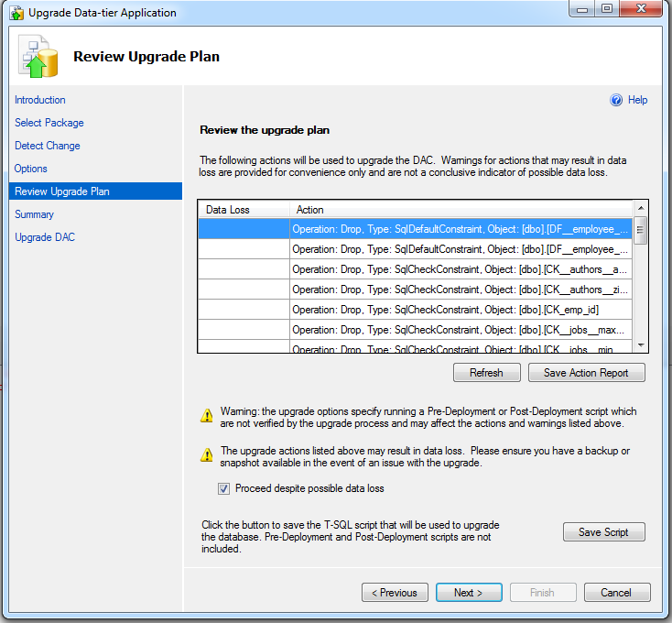Open the Upgrade DAC step
This screenshot has width=672, height=623.
click(x=45, y=237)
